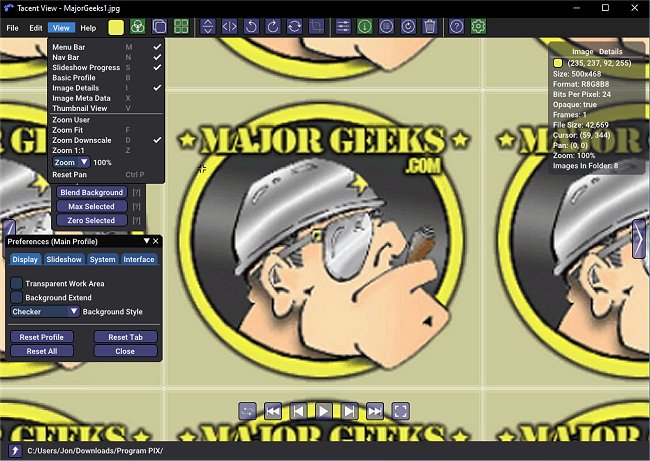Go to previous image nav button
The image size is (650, 461).
pos(298,411)
